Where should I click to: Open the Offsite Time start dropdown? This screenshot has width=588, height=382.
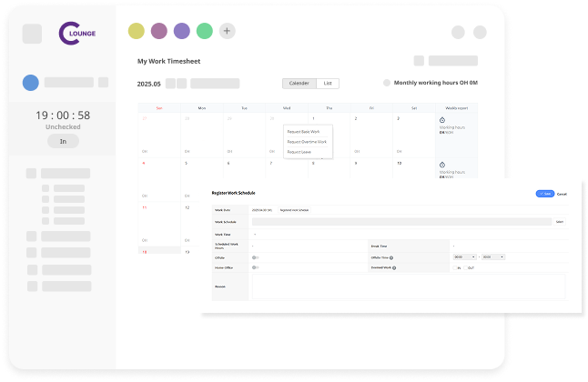464,257
